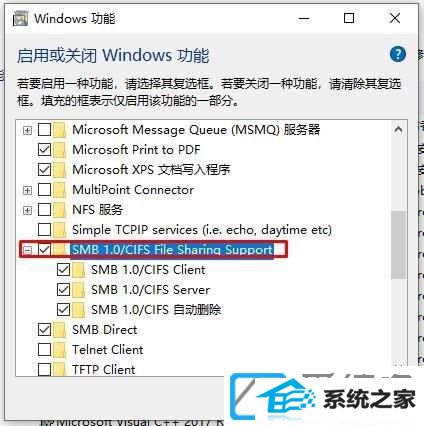Click the blue help question mark icon
Viewport: 424px width, 426px height.
tap(398, 54)
